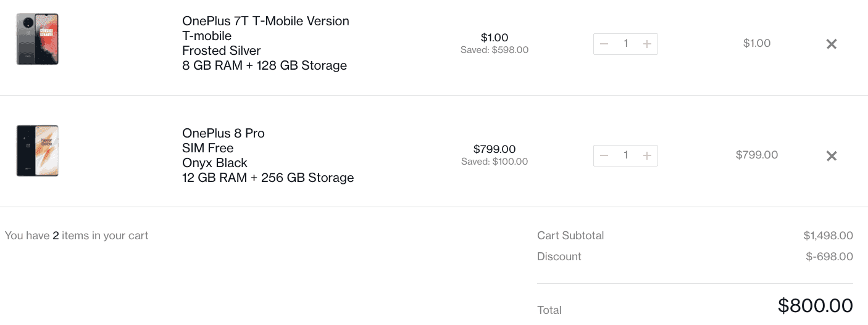Click the Frosted Silver color text
Viewport: 868px width, 325px height.
[222, 51]
